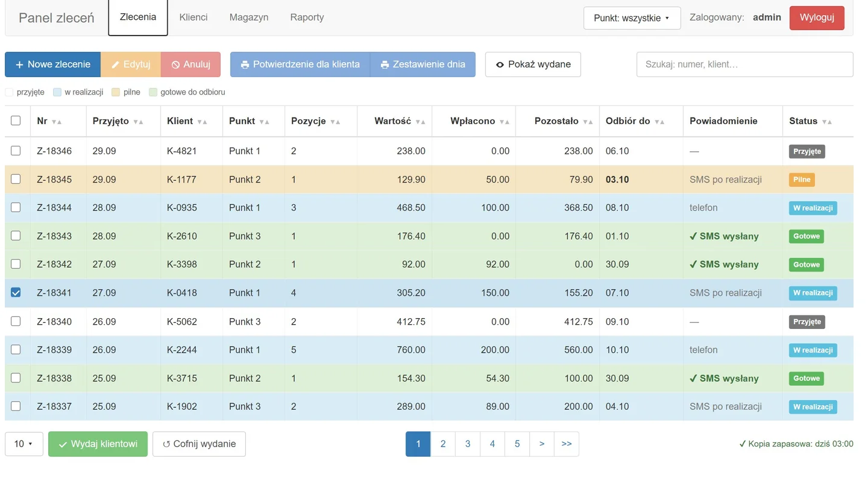Viewport: 868px width, 482px height.
Task: Print Potwierdzenie dla klienta
Action: click(300, 64)
